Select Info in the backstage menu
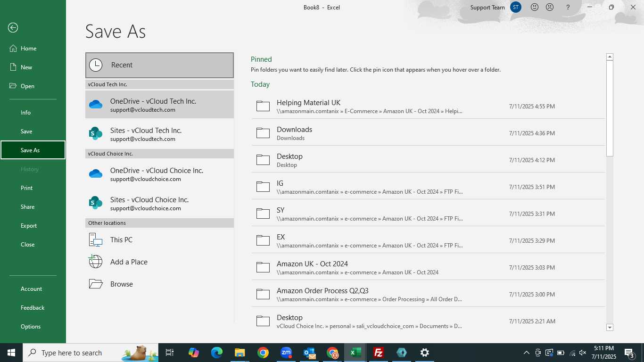644x362 pixels. click(x=33, y=113)
